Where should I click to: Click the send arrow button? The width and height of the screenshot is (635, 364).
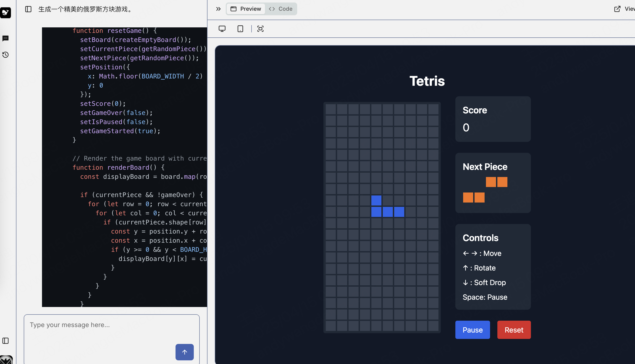(184, 352)
